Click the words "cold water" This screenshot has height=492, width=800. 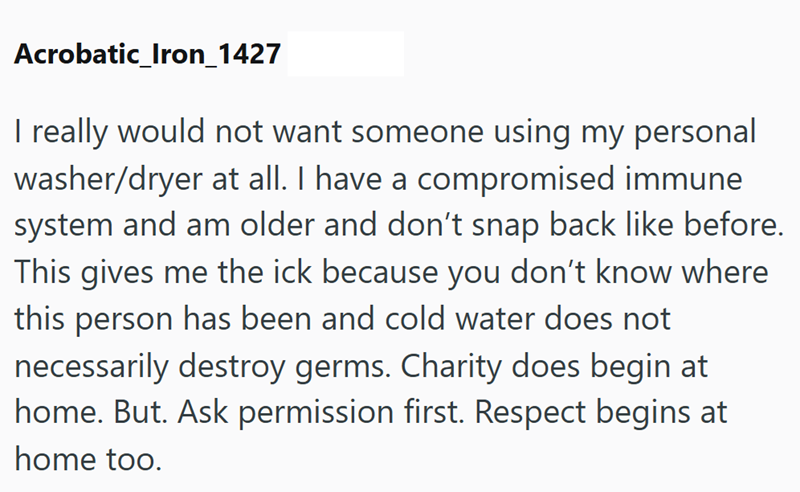tap(459, 319)
